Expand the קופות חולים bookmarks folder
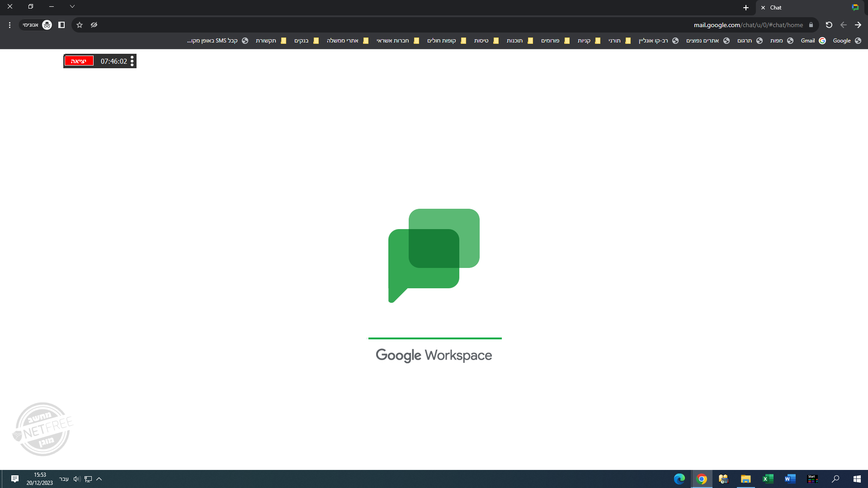This screenshot has height=488, width=868. pyautogui.click(x=447, y=41)
